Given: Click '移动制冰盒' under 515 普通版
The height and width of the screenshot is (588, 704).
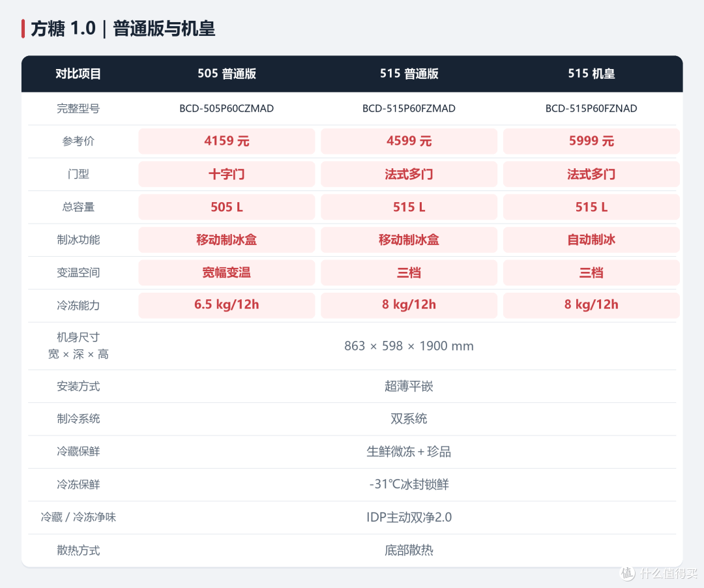Looking at the screenshot, I should click(x=409, y=240).
